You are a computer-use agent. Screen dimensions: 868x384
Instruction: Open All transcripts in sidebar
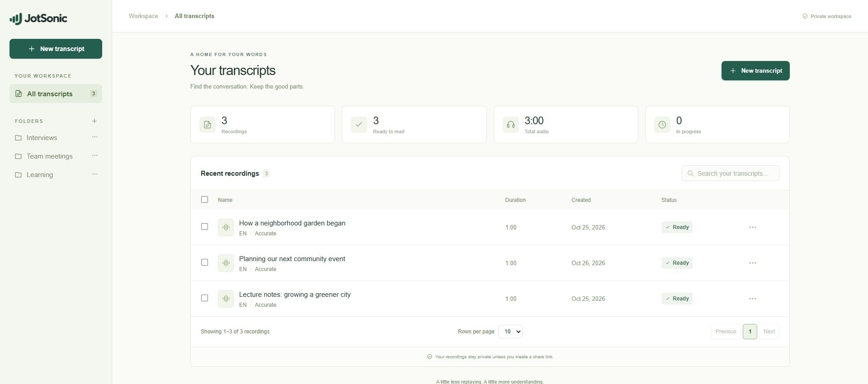pyautogui.click(x=56, y=94)
